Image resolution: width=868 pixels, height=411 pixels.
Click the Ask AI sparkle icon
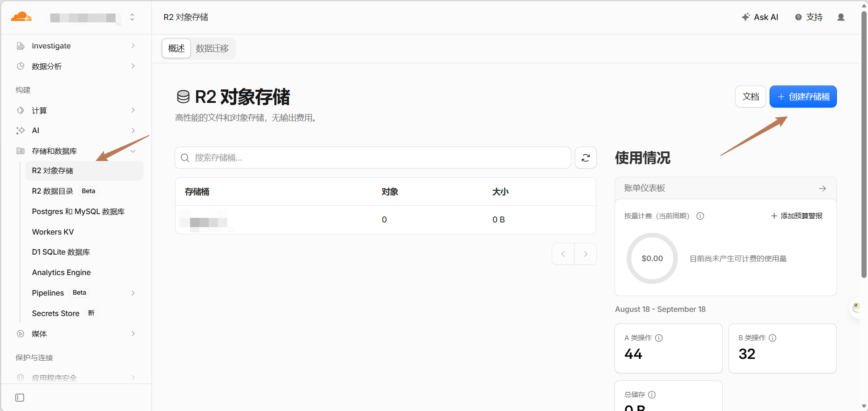[x=745, y=17]
